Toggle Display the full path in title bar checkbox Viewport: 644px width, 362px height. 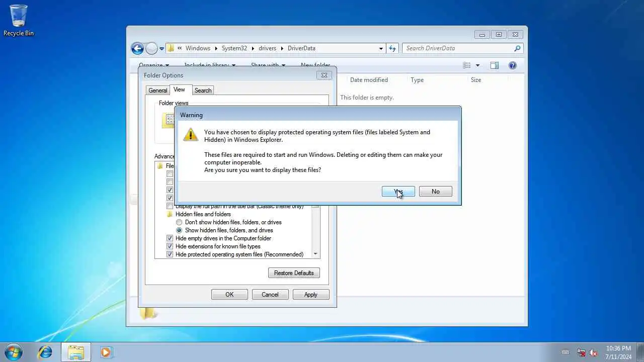click(x=170, y=206)
